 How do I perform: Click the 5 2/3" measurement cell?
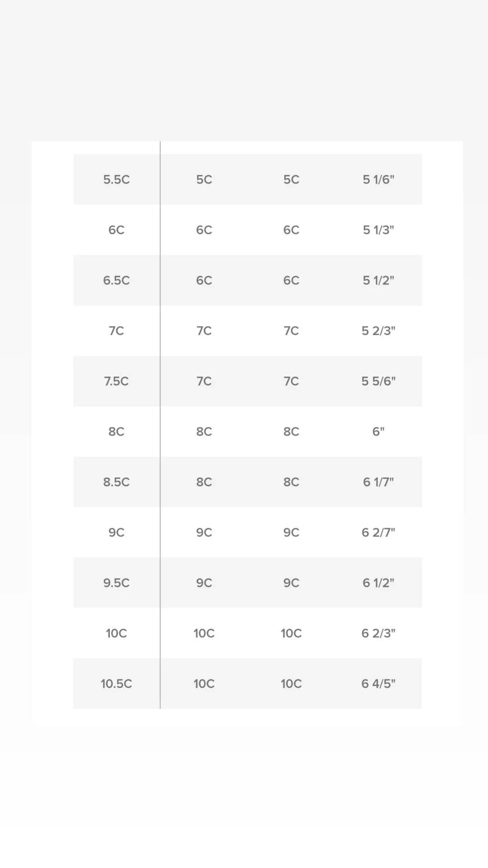click(378, 331)
